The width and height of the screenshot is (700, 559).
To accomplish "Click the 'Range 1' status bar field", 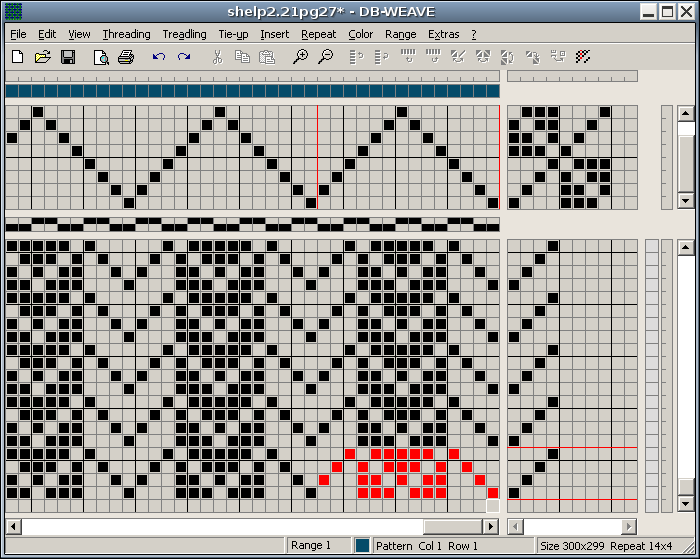I will pos(319,546).
